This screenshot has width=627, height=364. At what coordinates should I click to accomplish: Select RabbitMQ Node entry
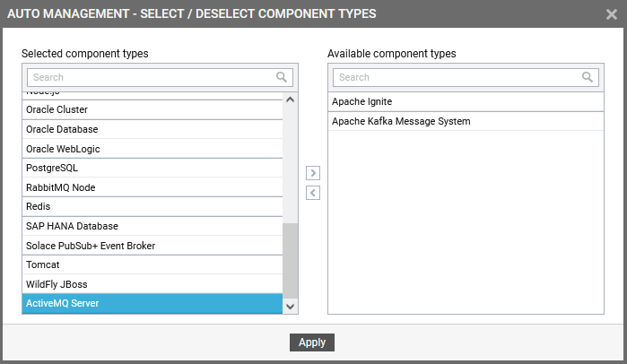tap(152, 187)
